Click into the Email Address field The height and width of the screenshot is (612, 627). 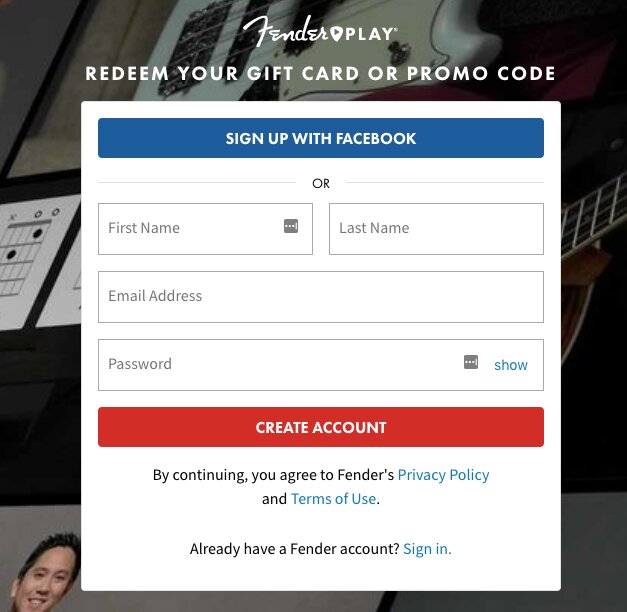point(320,297)
